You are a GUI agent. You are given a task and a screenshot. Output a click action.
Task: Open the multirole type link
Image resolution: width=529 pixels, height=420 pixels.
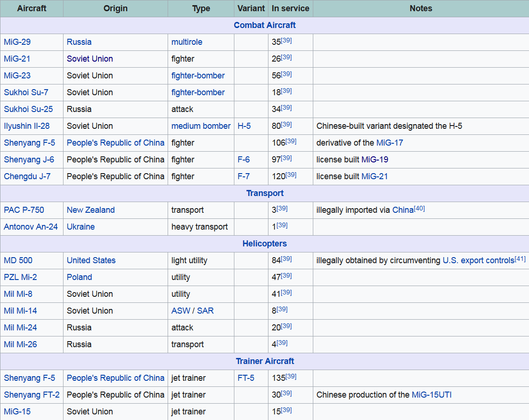click(x=187, y=42)
